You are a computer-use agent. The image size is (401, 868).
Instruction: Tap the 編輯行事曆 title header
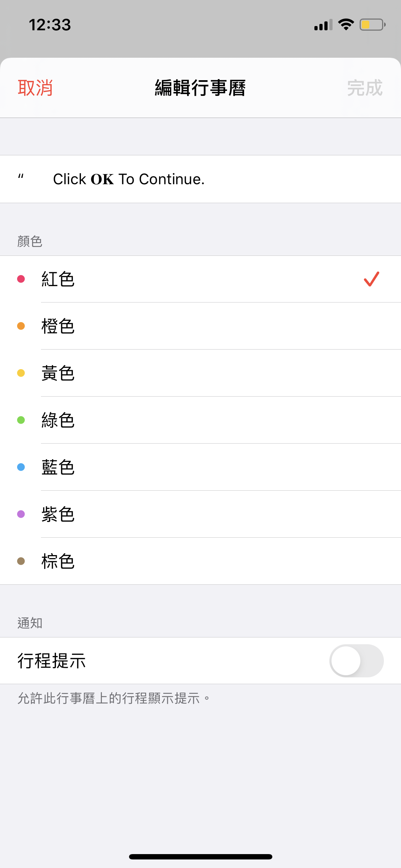(200, 88)
